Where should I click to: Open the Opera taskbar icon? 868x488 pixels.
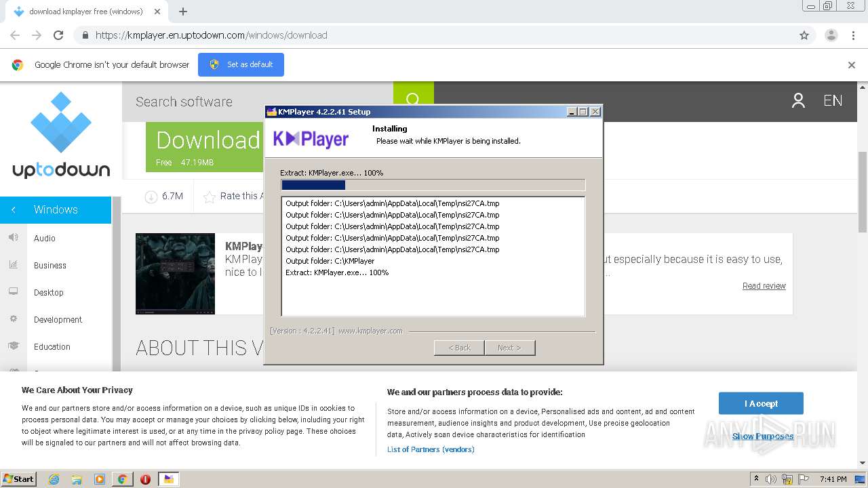(145, 479)
